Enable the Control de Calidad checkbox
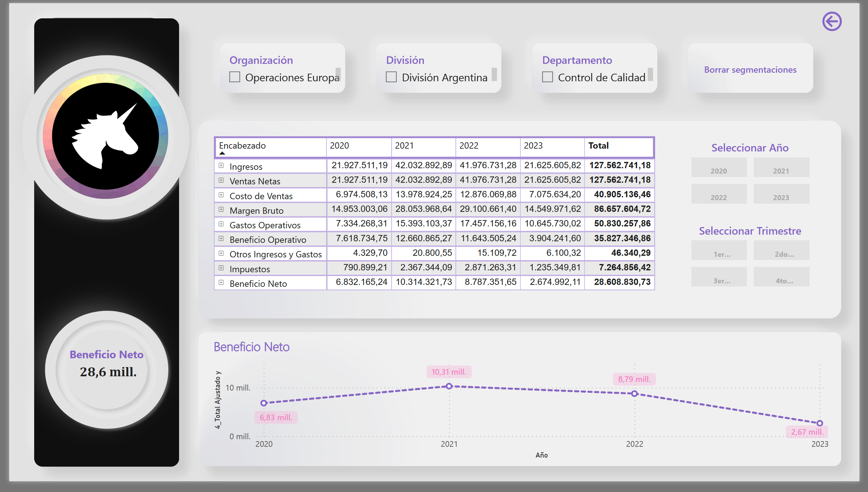 [547, 77]
